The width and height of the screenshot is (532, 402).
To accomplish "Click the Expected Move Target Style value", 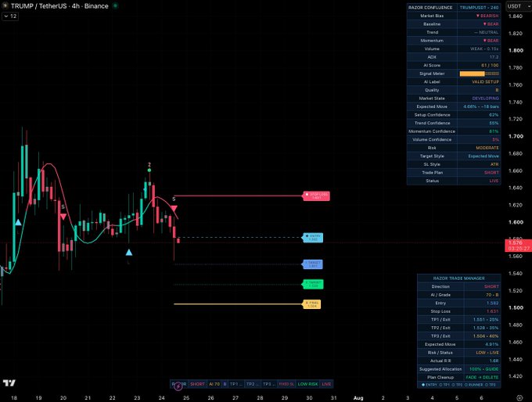I will coord(483,156).
